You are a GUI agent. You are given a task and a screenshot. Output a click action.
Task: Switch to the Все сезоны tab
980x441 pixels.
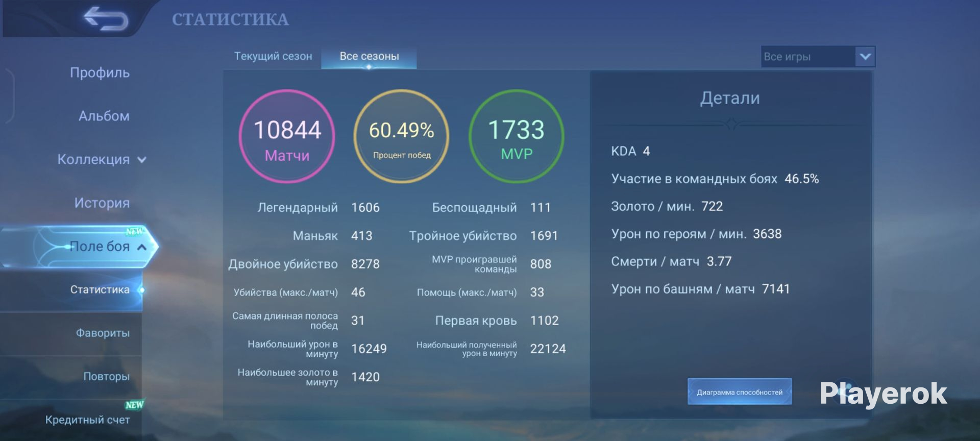(369, 57)
